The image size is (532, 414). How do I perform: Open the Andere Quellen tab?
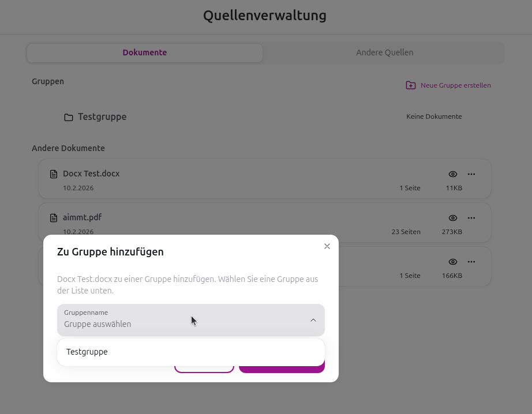(384, 52)
